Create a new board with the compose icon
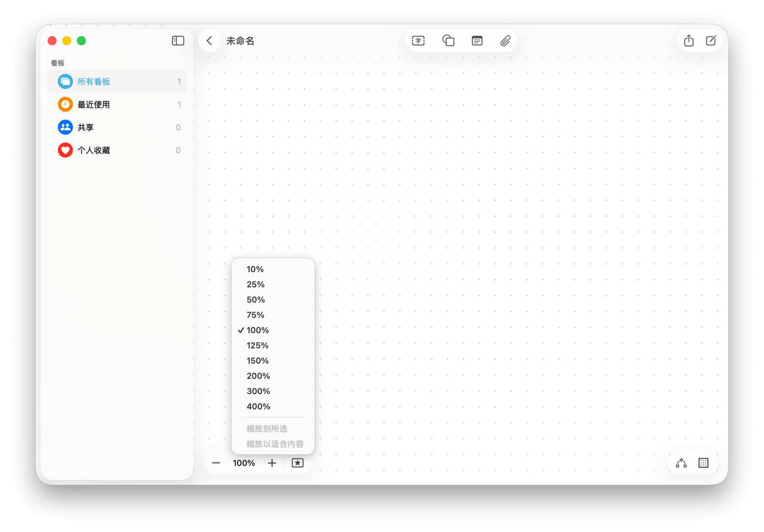The height and width of the screenshot is (532, 764). [x=711, y=41]
